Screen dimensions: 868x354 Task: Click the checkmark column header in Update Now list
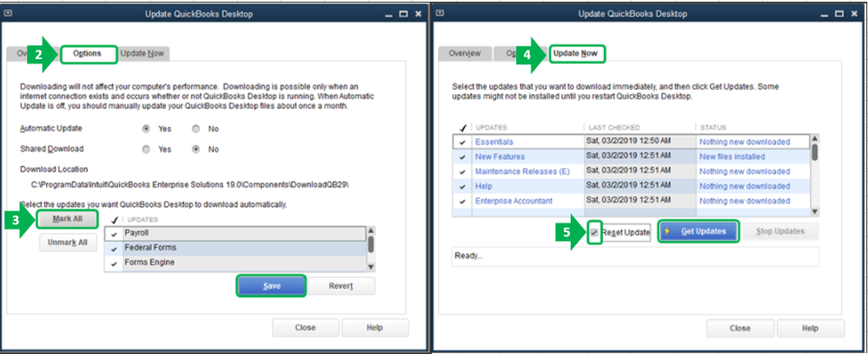point(462,127)
